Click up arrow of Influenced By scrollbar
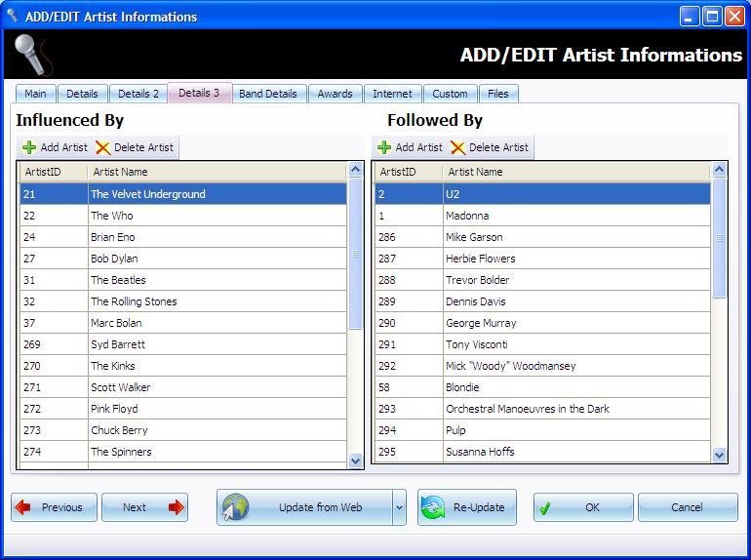This screenshot has height=560, width=751. [355, 169]
